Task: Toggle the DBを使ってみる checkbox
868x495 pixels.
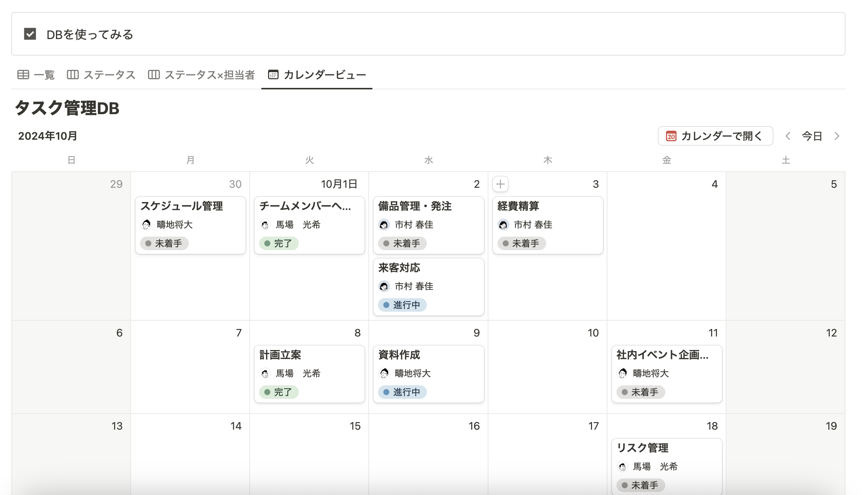Action: pos(30,34)
